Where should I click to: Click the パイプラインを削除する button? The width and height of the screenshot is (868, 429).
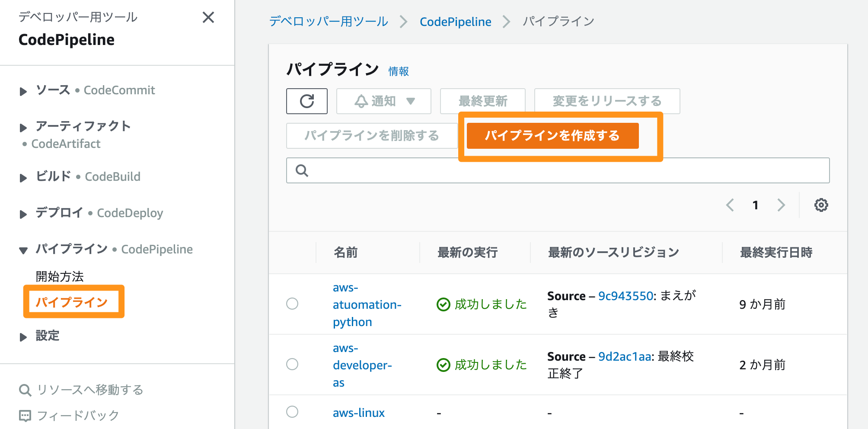pos(372,136)
